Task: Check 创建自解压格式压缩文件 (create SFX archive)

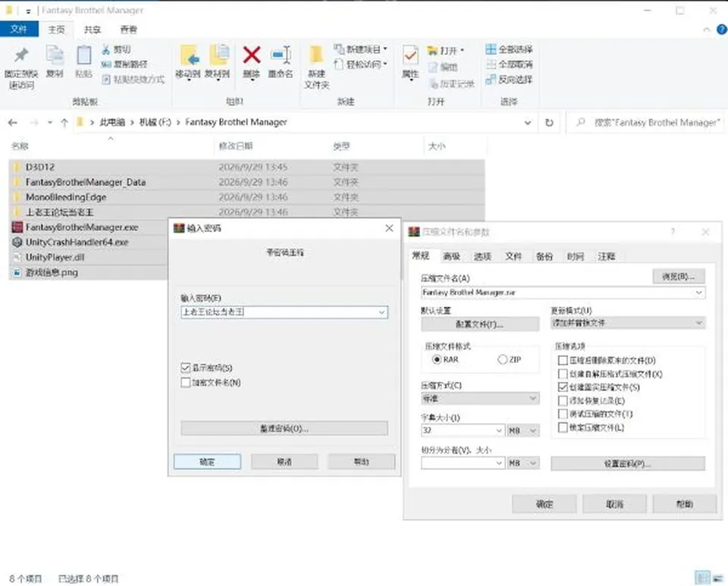Action: pyautogui.click(x=563, y=374)
